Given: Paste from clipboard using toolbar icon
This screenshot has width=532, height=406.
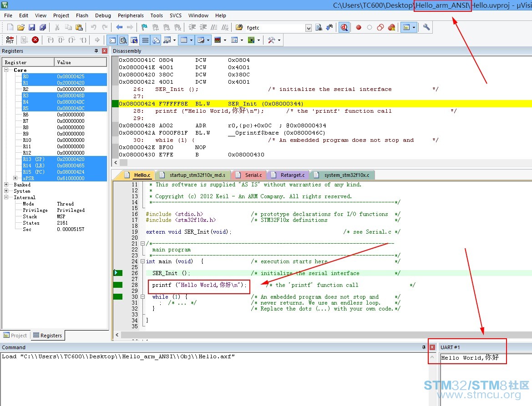Looking at the screenshot, I should pyautogui.click(x=79, y=27).
